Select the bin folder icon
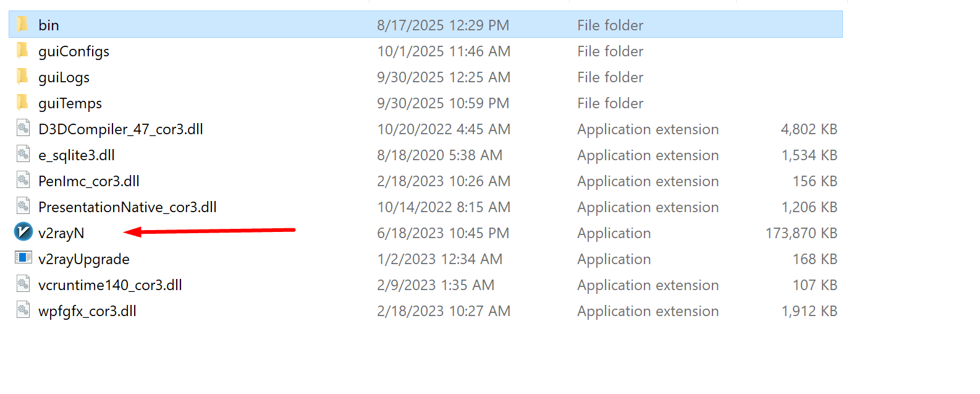 (x=23, y=24)
